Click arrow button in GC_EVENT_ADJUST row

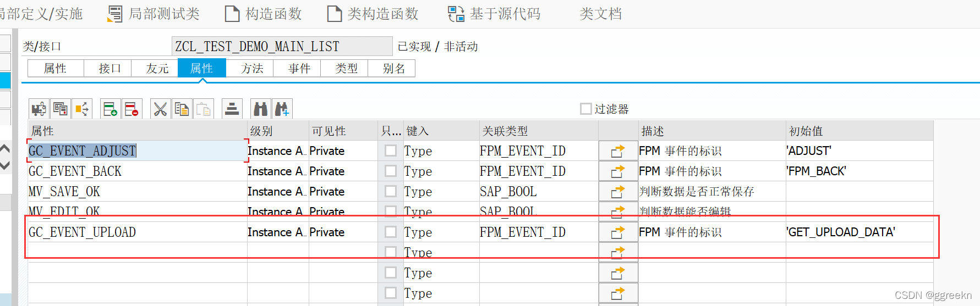point(618,151)
